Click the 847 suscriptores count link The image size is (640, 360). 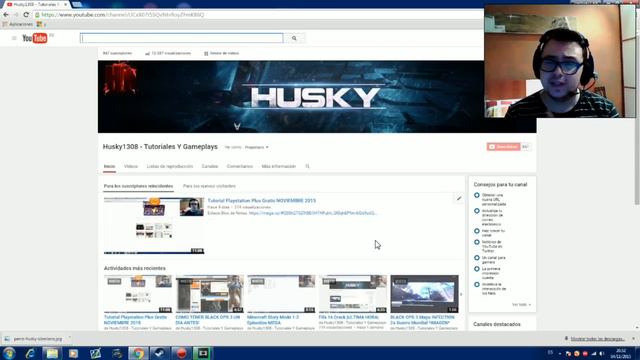118,53
